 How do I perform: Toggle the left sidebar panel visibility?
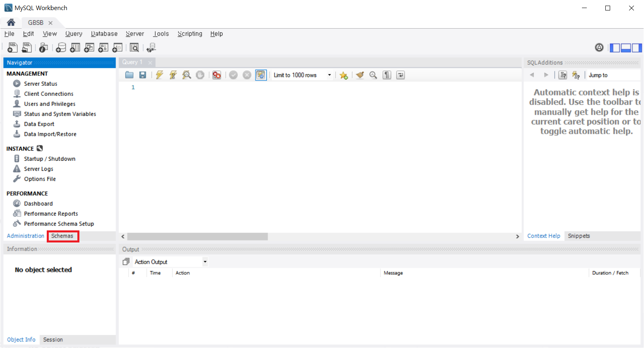click(615, 48)
